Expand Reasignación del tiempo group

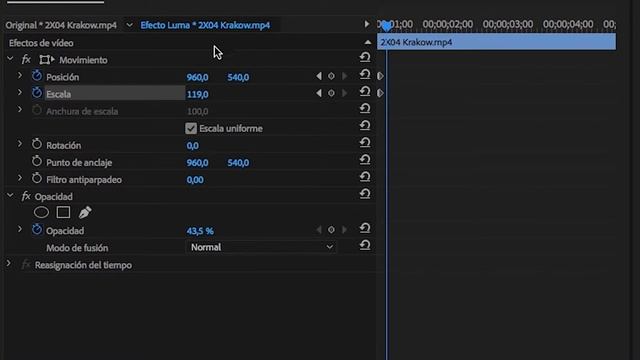pyautogui.click(x=9, y=264)
